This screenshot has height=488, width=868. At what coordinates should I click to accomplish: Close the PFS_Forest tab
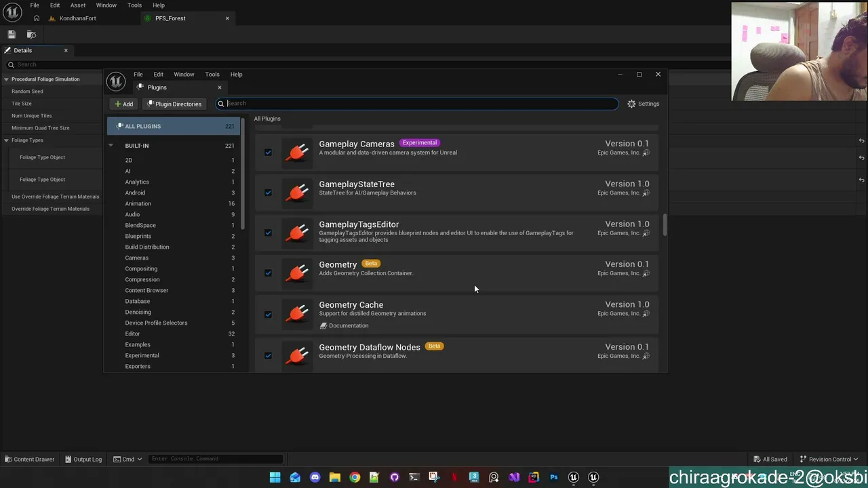point(227,18)
